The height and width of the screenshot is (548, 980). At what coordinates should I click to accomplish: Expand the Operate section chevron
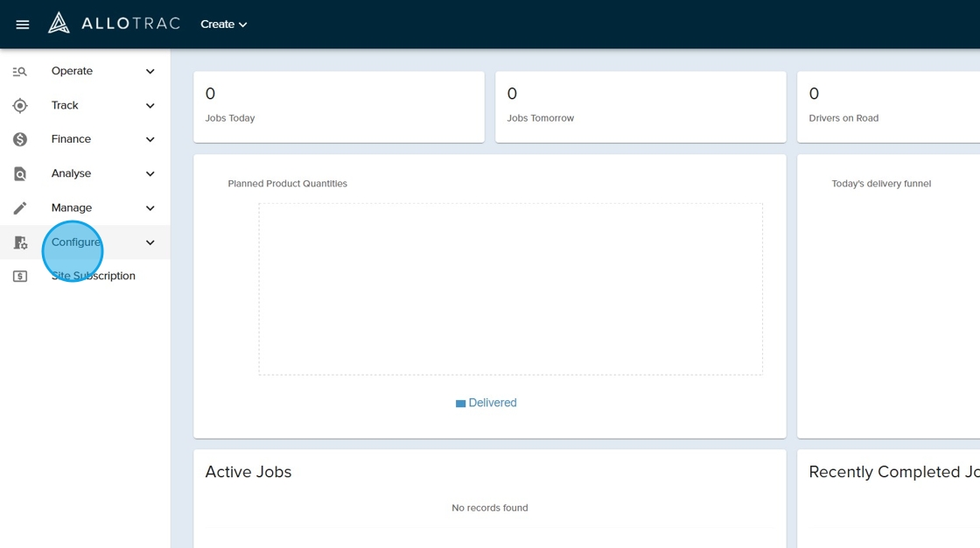150,72
